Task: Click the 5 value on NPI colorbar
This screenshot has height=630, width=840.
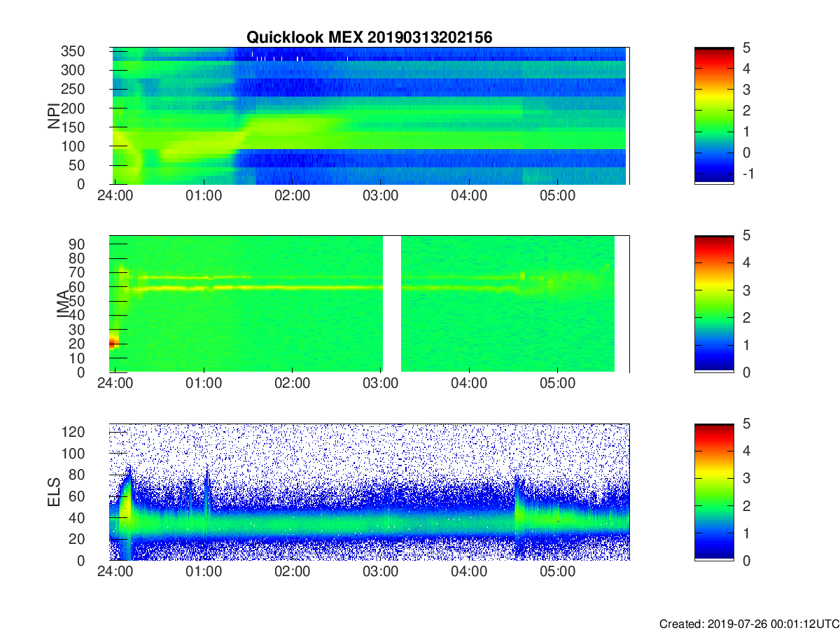Action: point(746,48)
